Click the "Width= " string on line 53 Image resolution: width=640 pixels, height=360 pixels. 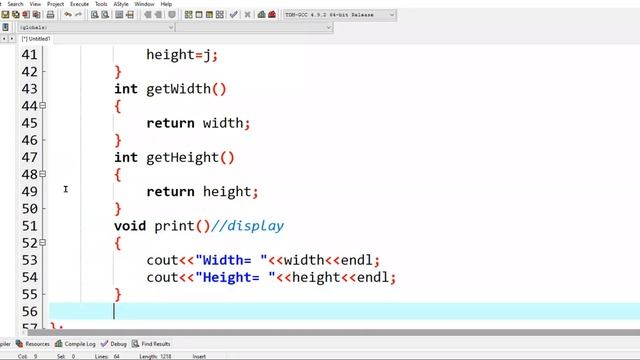[x=231, y=260]
